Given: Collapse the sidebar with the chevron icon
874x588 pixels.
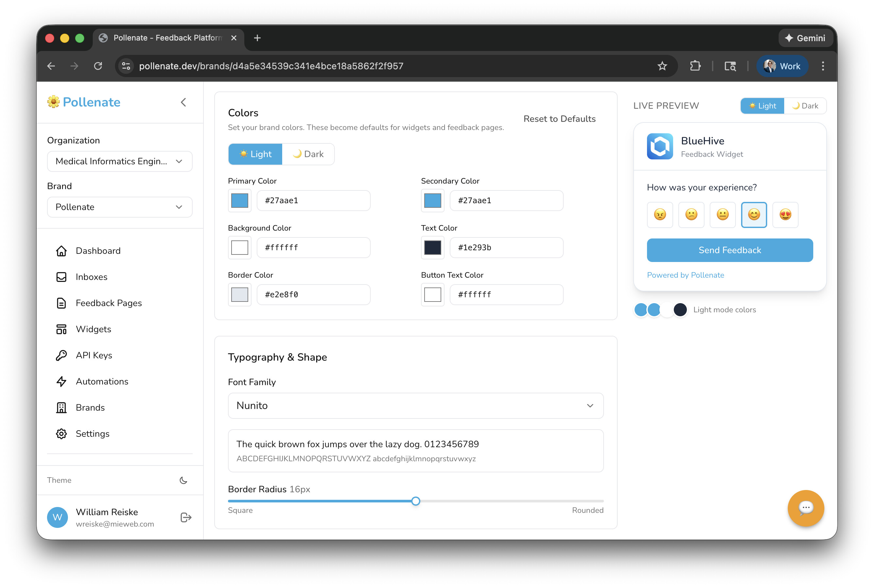Looking at the screenshot, I should tap(183, 102).
